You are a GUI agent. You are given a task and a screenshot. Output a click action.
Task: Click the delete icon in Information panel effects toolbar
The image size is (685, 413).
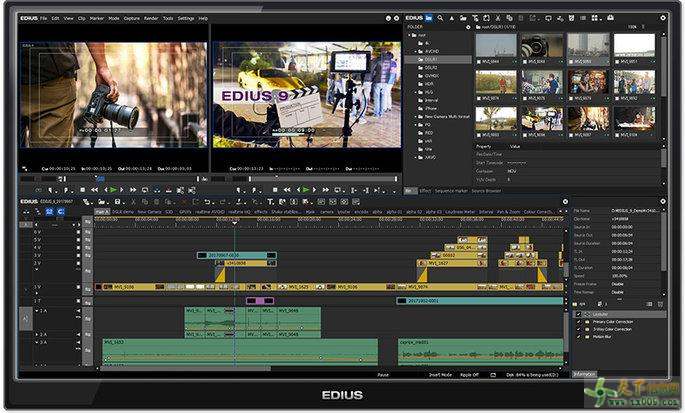tap(661, 304)
